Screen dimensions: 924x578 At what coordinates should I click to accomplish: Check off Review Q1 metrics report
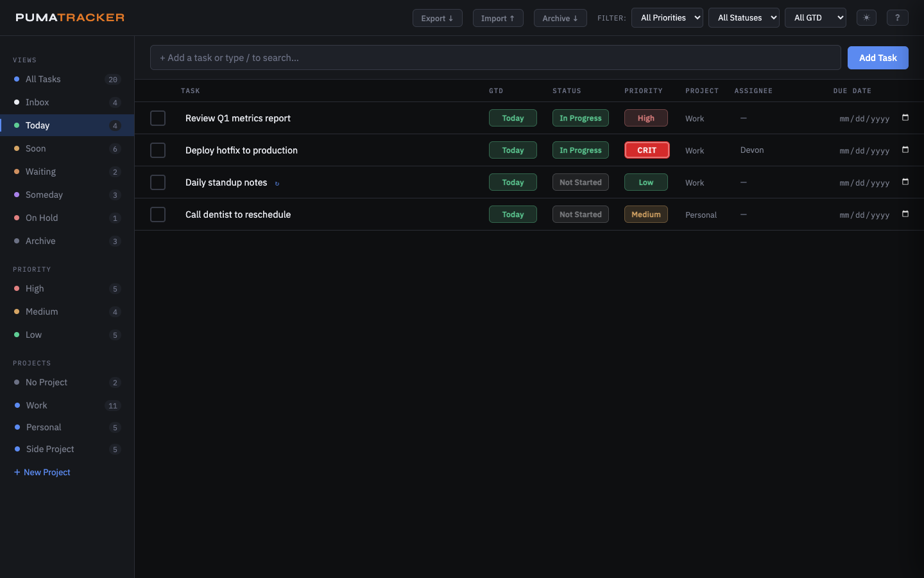point(158,118)
